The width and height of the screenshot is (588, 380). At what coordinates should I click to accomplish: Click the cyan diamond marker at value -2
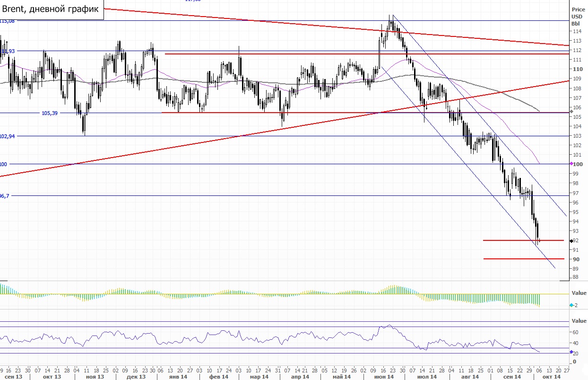571,305
